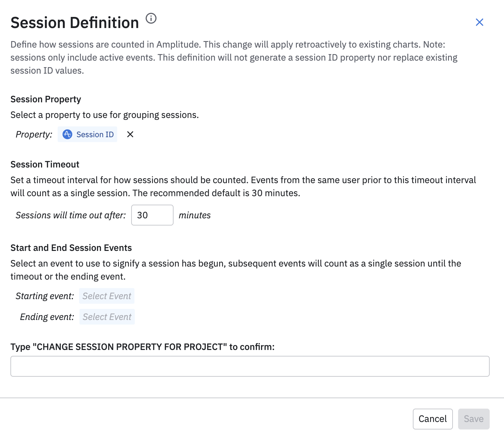Click the Session Definition title
This screenshot has width=504, height=436.
click(x=75, y=23)
